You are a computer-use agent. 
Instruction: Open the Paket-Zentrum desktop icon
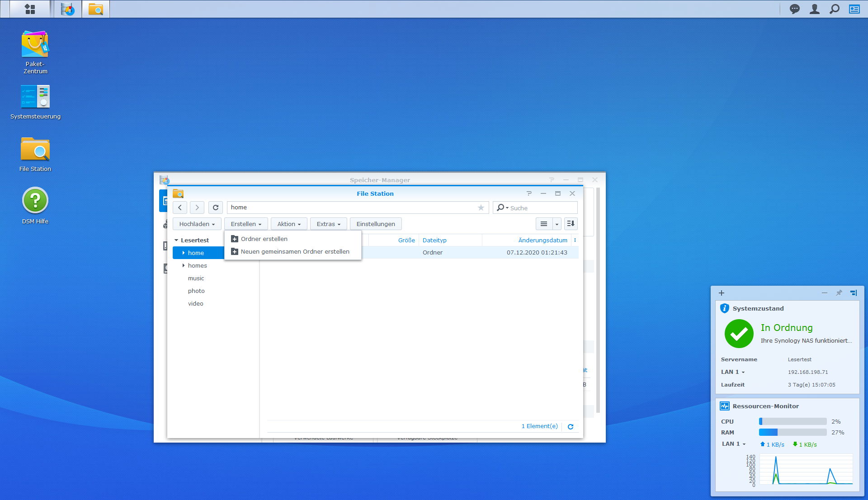pyautogui.click(x=35, y=45)
